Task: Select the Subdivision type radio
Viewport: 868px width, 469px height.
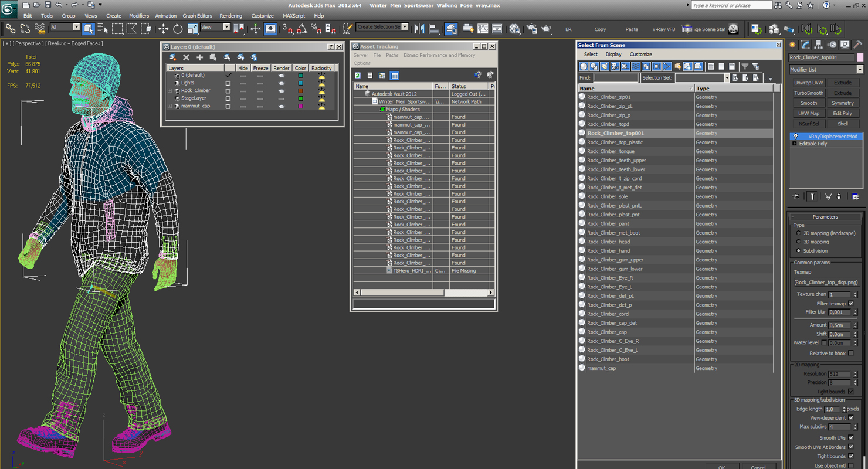Action: 798,250
